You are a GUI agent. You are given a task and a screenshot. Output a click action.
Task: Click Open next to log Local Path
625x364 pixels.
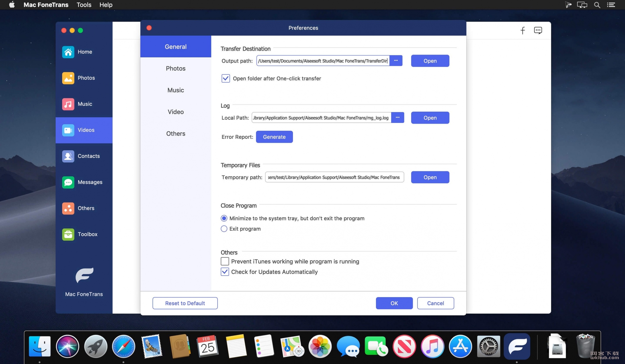[430, 118]
